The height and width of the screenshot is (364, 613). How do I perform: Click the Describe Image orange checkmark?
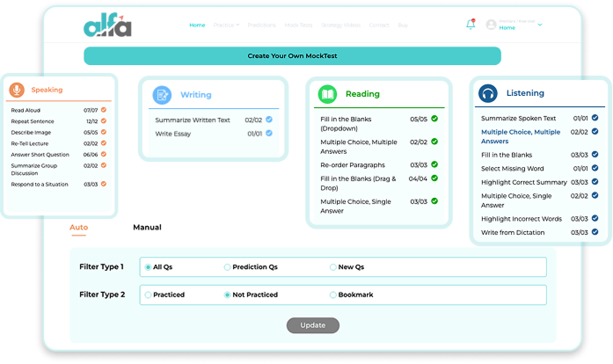(104, 132)
